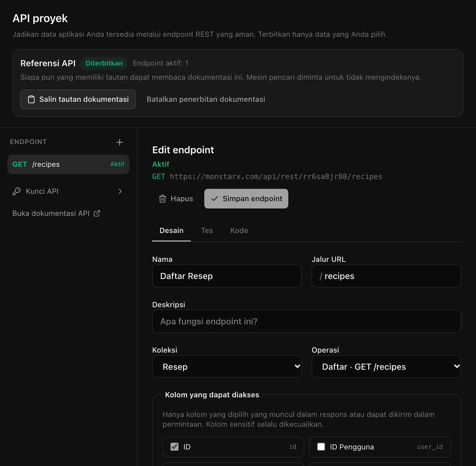This screenshot has width=476, height=466.
Task: Click the green Aktif status under Edit endpoint
Action: [161, 164]
